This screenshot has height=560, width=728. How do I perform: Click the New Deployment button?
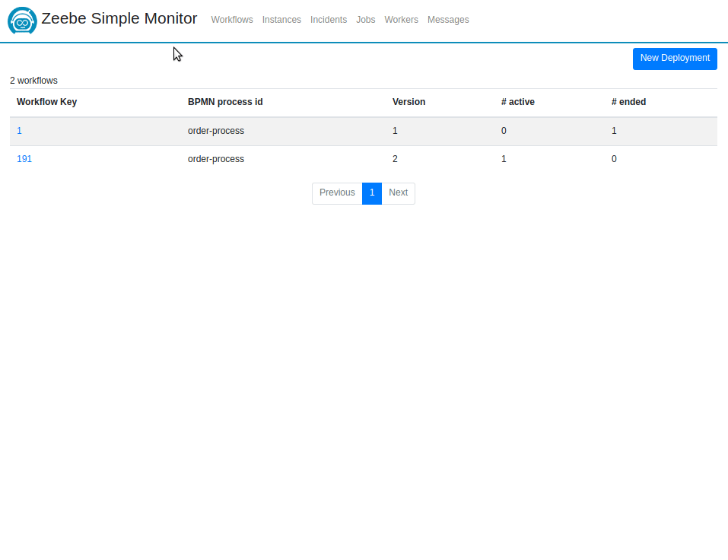675,59
